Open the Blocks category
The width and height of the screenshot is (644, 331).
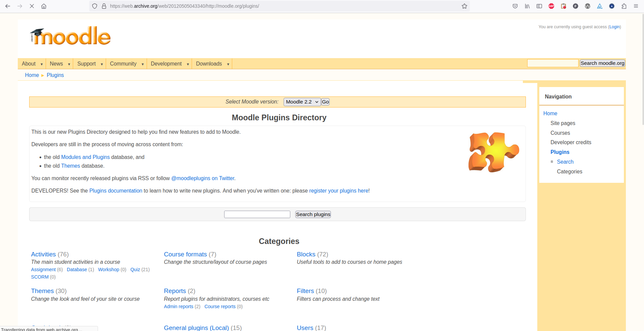(x=306, y=254)
